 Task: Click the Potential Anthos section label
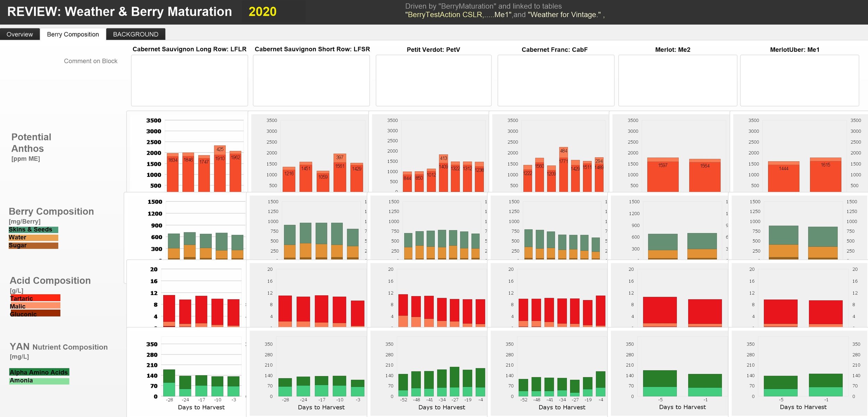pyautogui.click(x=31, y=142)
